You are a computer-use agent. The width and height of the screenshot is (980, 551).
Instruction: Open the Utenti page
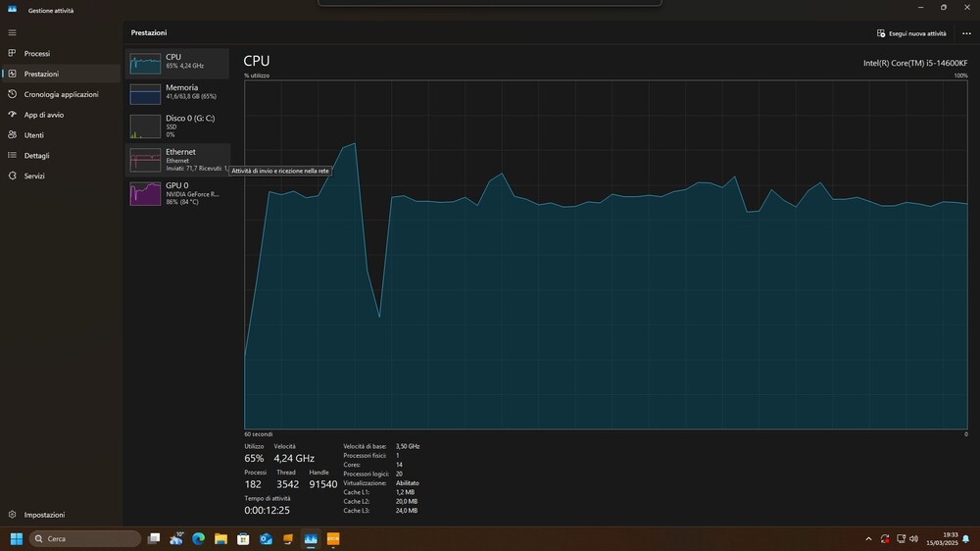click(61, 135)
